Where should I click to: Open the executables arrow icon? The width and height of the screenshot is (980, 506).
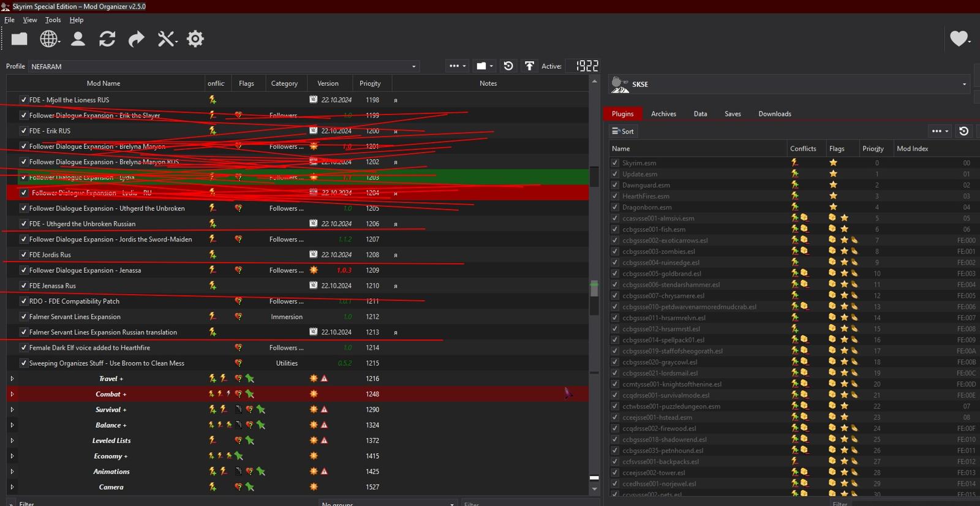coord(136,39)
